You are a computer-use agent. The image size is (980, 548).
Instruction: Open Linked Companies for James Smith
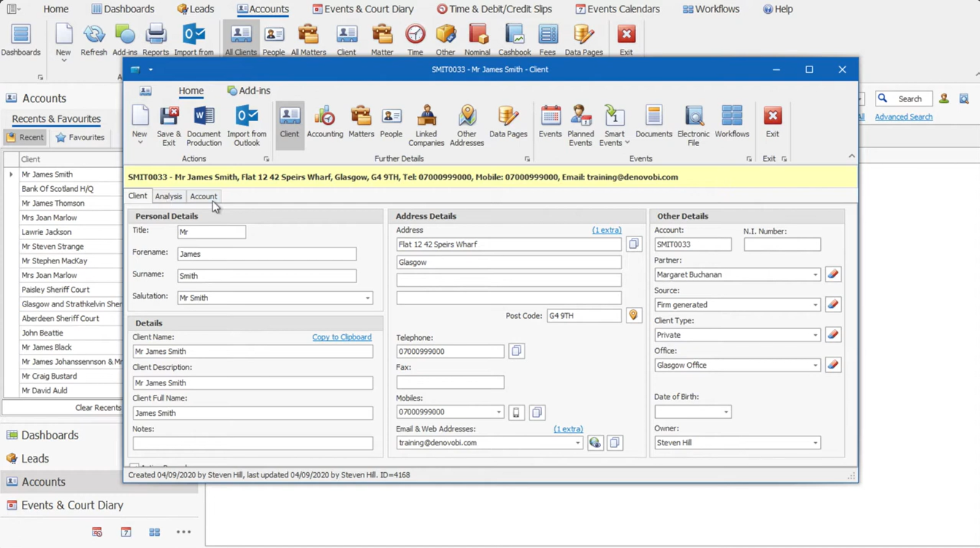tap(426, 124)
